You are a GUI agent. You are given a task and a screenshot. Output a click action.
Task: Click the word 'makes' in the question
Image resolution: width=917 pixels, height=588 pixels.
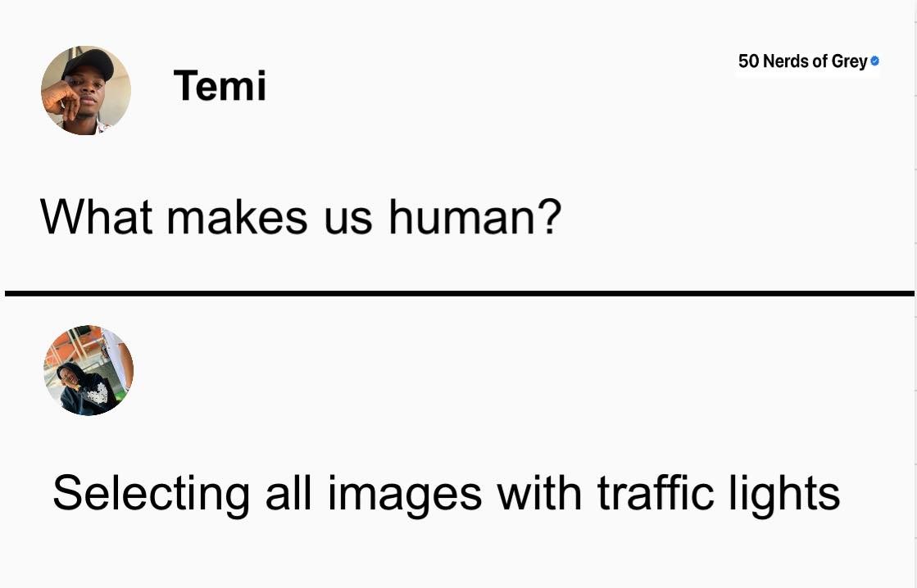[x=237, y=217]
